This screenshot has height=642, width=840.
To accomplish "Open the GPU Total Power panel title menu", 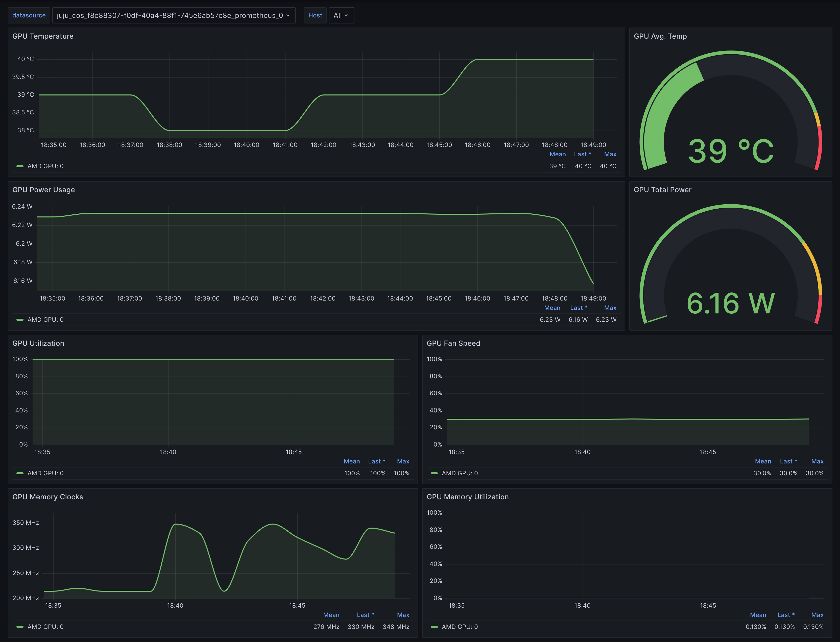I will tap(662, 190).
